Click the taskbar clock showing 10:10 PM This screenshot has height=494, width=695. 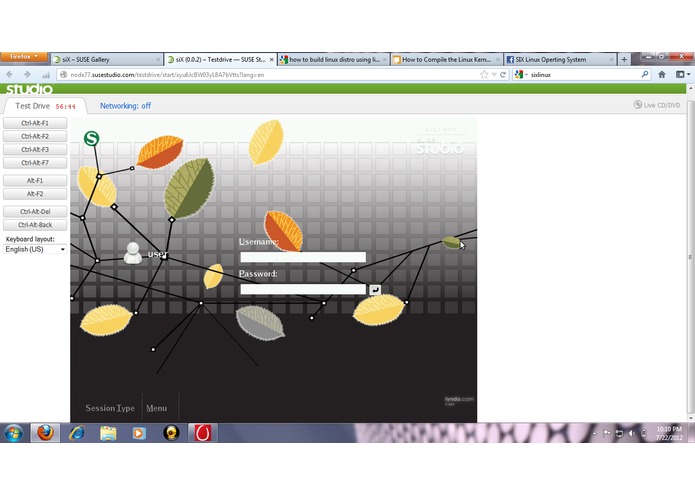[x=669, y=433]
